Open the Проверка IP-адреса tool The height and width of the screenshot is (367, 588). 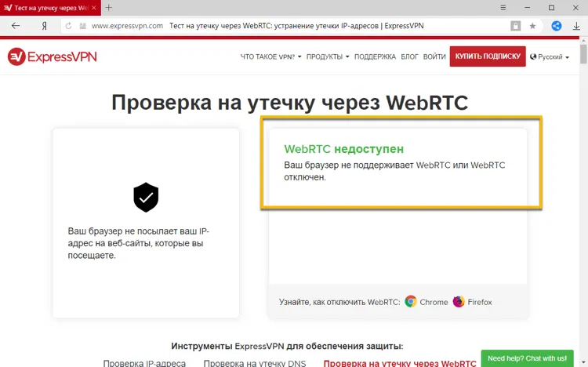[144, 363]
